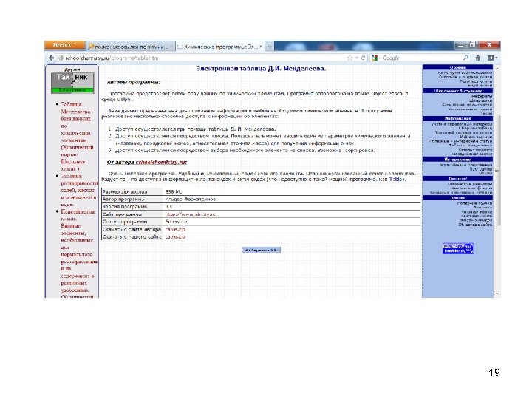Viewport: 532px width, 399px height.
Task: Open the history dropdown arrow in address bar
Action: [357, 58]
